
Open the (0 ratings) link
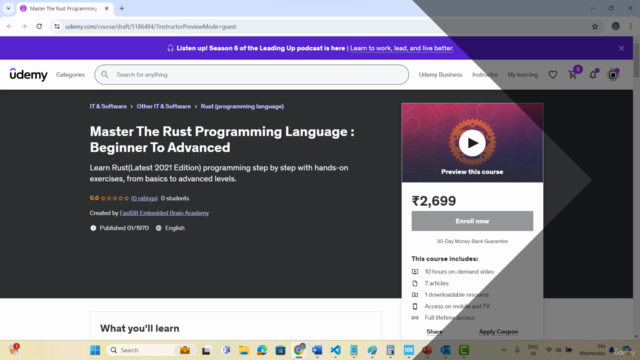pyautogui.click(x=144, y=198)
